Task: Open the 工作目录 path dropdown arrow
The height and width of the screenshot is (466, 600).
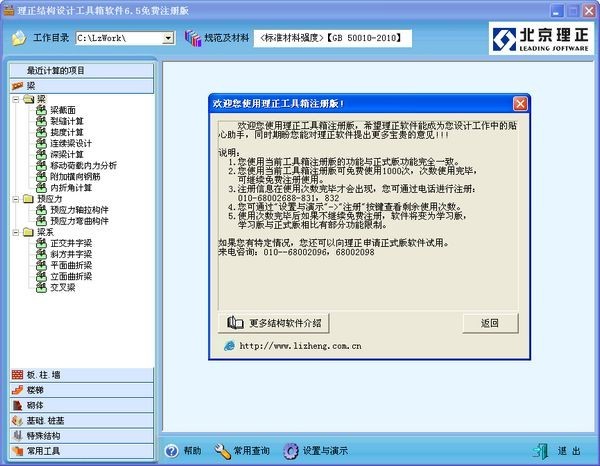Action: 168,38
